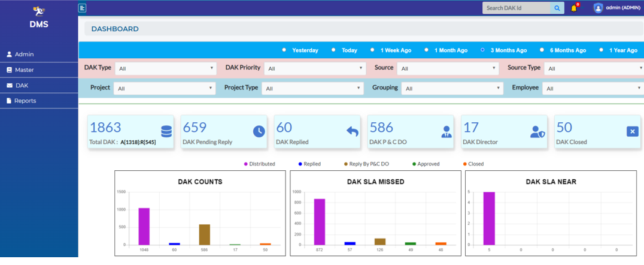The height and width of the screenshot is (265, 644).
Task: Expand the DAK Priority dropdown
Action: click(314, 68)
